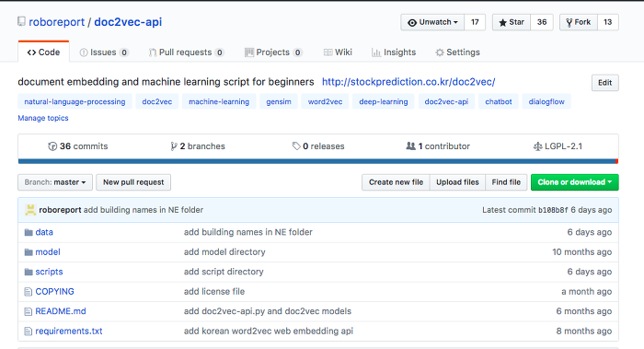The image size is (644, 349).
Task: Click the roboreport avatar in commit bar
Action: 30,210
